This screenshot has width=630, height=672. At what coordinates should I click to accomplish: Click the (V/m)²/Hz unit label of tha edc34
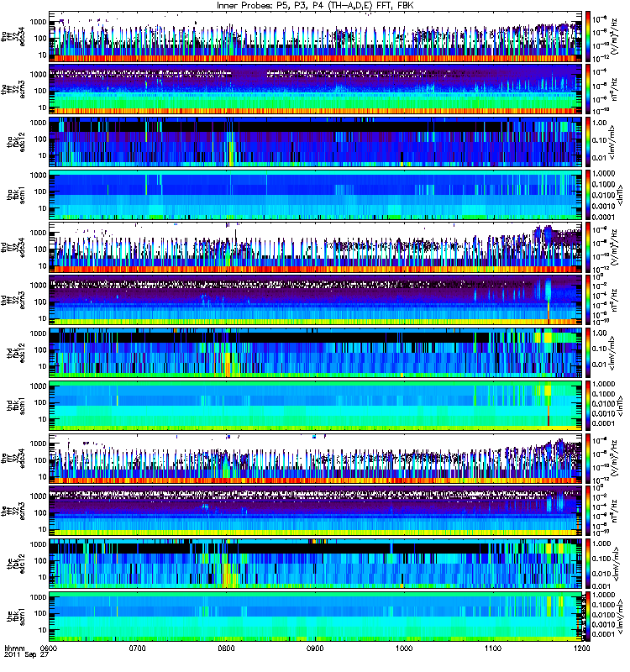(x=615, y=36)
